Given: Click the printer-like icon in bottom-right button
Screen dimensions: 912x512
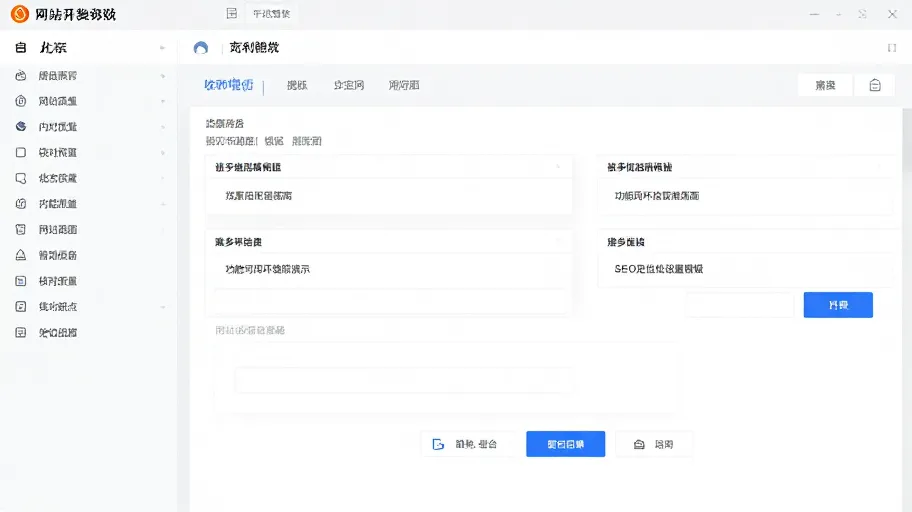Looking at the screenshot, I should [639, 445].
